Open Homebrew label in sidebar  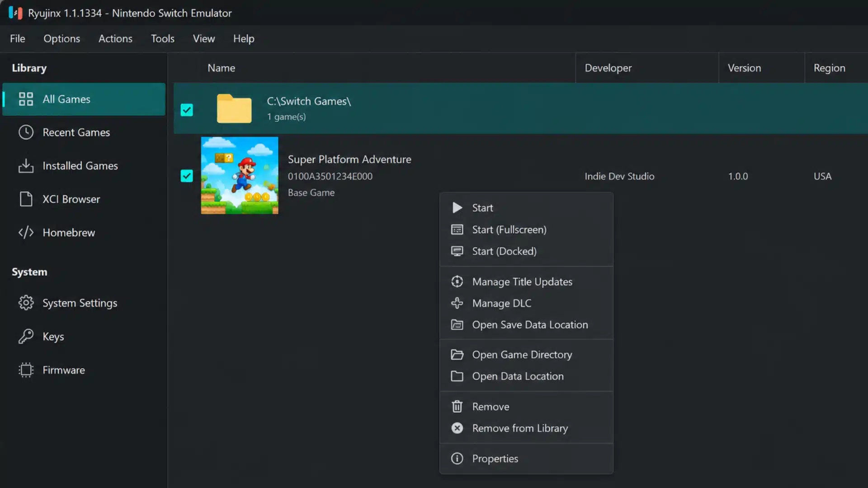(x=69, y=232)
